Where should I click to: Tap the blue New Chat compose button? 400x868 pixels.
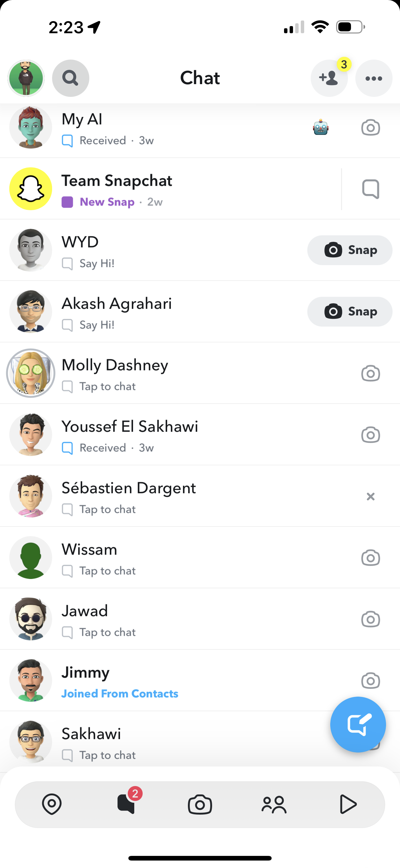[358, 724]
